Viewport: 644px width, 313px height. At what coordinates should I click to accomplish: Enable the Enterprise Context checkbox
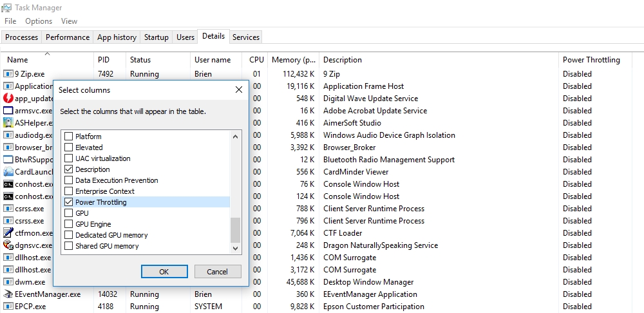tap(69, 191)
